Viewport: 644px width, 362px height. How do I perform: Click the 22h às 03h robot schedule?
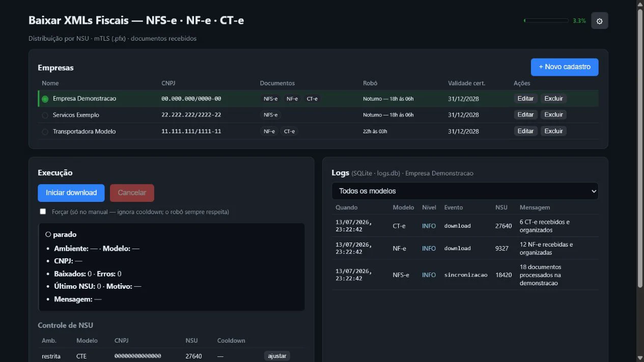pos(375,131)
